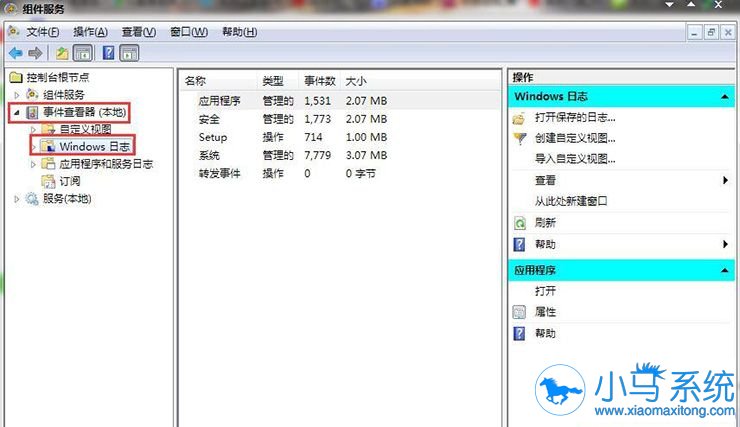
Task: Toggle the show/hide console tree icon
Action: 83,53
